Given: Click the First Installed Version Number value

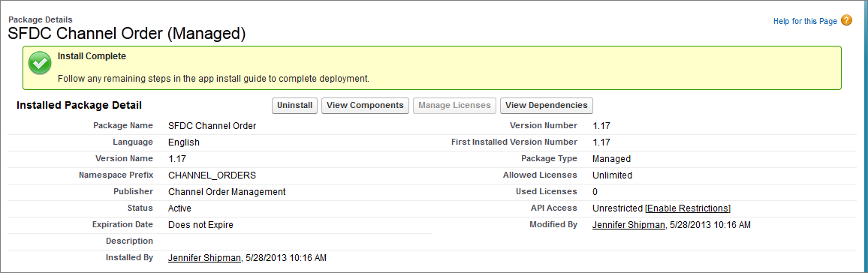Looking at the screenshot, I should tap(601, 142).
